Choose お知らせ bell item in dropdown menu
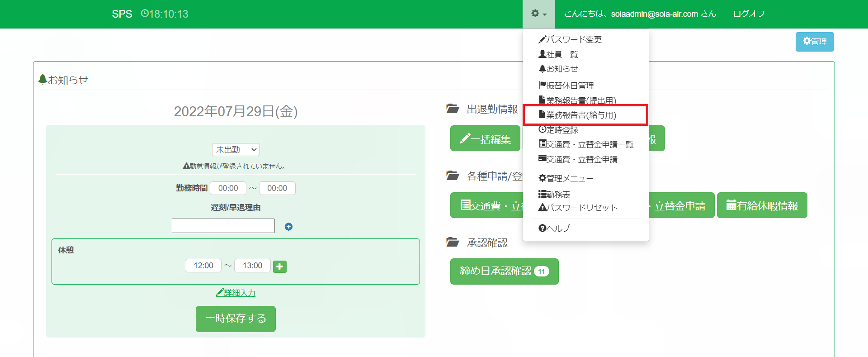868x357 pixels. [x=558, y=69]
